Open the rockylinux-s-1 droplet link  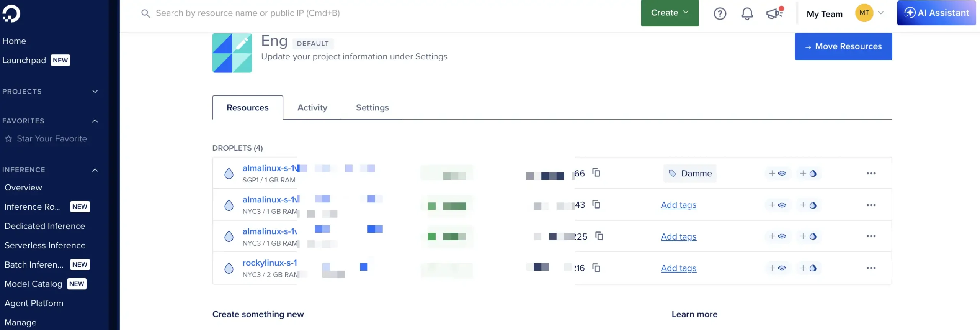[269, 263]
